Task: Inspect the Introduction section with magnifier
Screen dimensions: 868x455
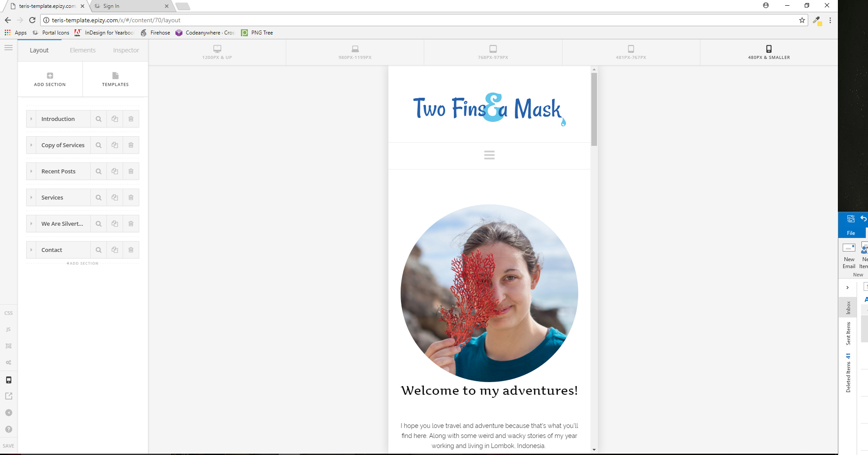Action: (99, 119)
